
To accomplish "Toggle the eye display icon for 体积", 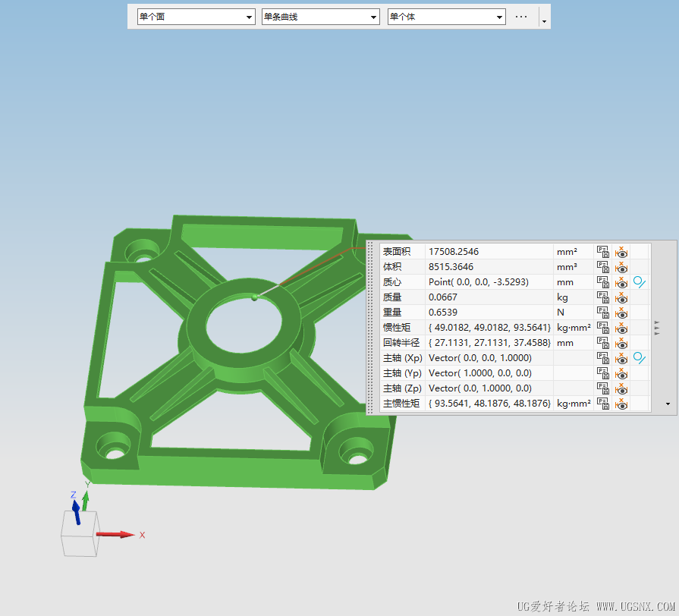I will coord(621,267).
